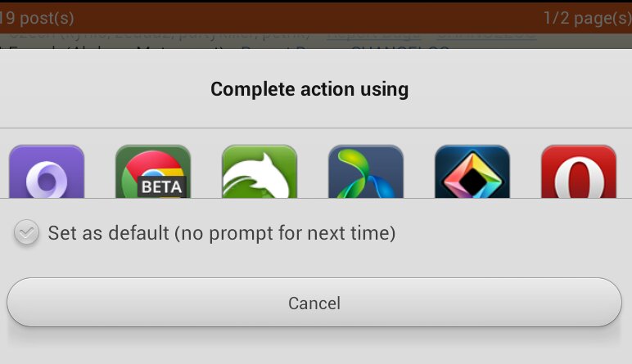Tap the 'Complete action using' dialog title
This screenshot has height=364, width=632.
coord(309,89)
